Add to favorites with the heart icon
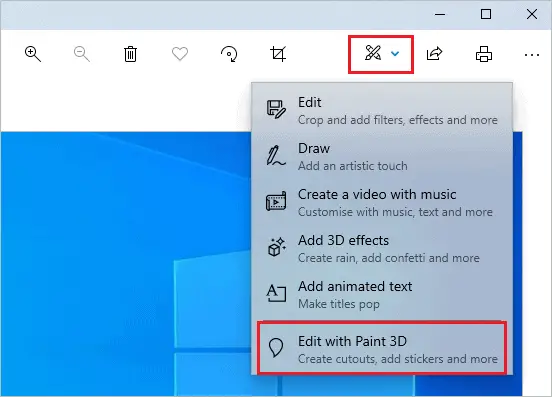 [x=180, y=54]
